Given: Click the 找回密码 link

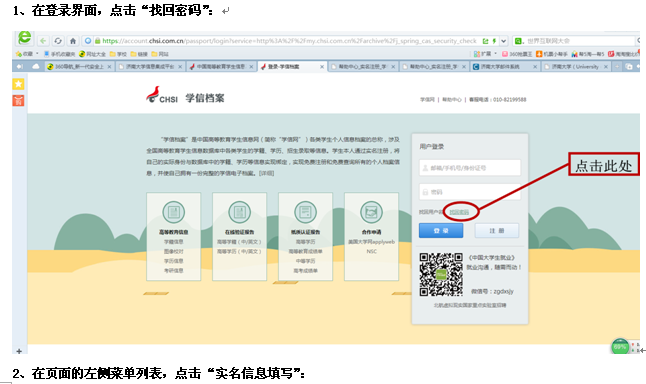Looking at the screenshot, I should point(459,212).
